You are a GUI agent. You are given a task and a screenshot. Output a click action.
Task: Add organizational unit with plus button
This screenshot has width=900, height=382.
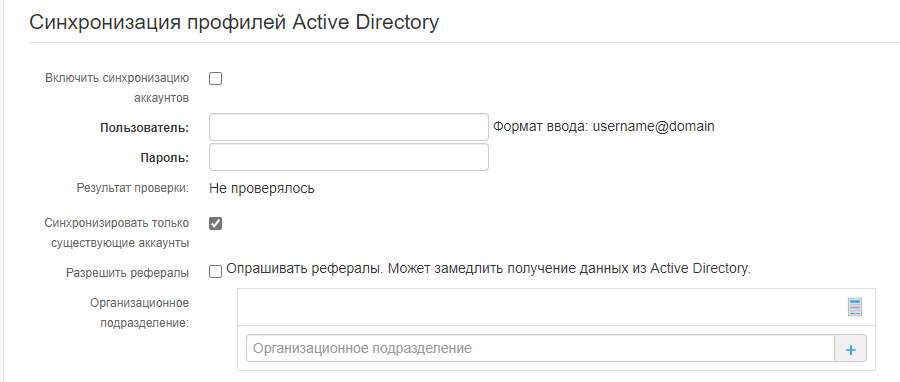click(851, 349)
